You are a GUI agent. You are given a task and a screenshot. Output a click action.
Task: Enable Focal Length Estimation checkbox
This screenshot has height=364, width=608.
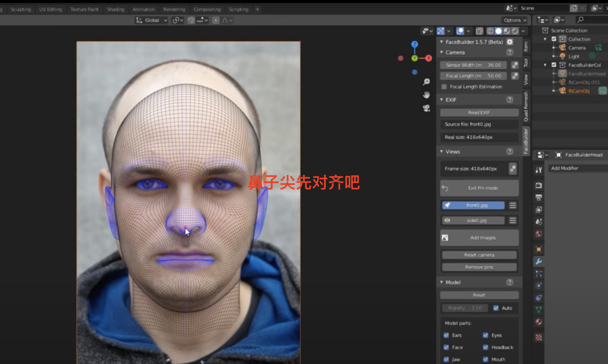[444, 87]
